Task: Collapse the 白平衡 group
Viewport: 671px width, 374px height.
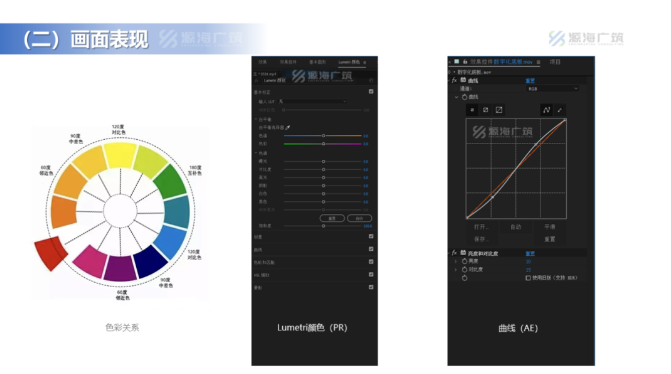Action: point(256,119)
